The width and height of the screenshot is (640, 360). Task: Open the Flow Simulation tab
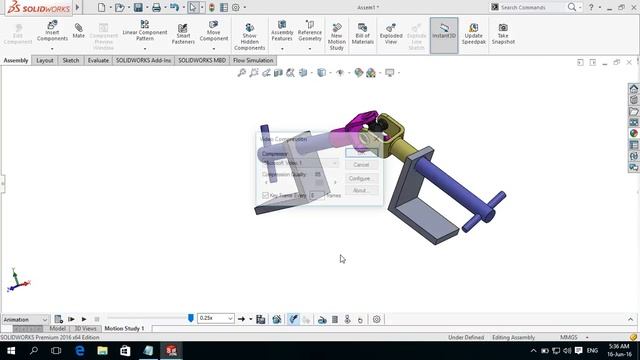[x=253, y=60]
